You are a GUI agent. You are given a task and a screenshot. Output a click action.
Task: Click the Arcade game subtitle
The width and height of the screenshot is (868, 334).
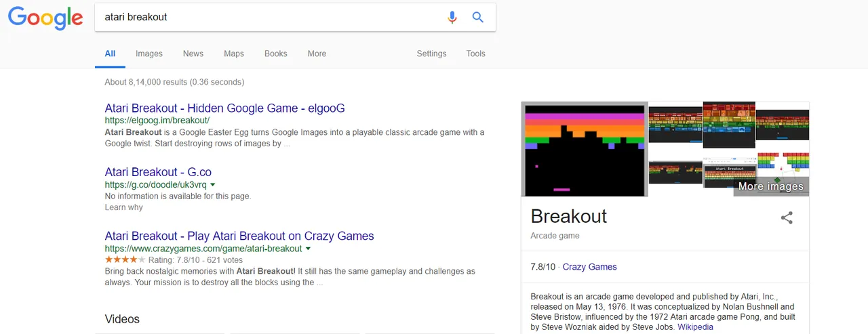[555, 236]
